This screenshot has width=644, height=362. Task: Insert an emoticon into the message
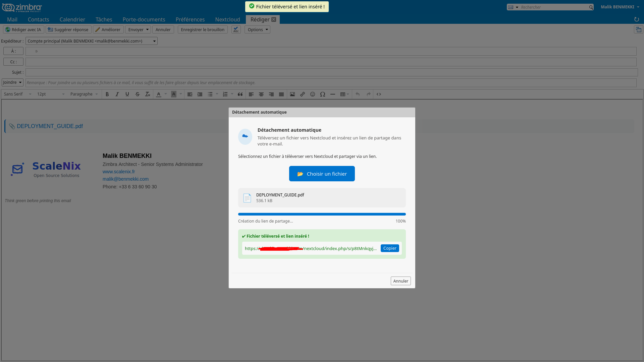click(312, 94)
